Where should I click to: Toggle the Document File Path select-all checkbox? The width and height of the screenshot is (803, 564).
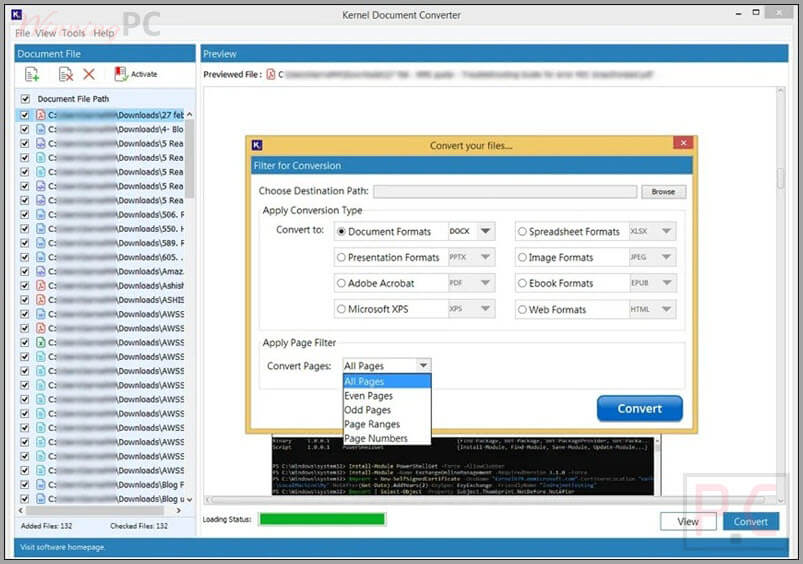tap(25, 99)
